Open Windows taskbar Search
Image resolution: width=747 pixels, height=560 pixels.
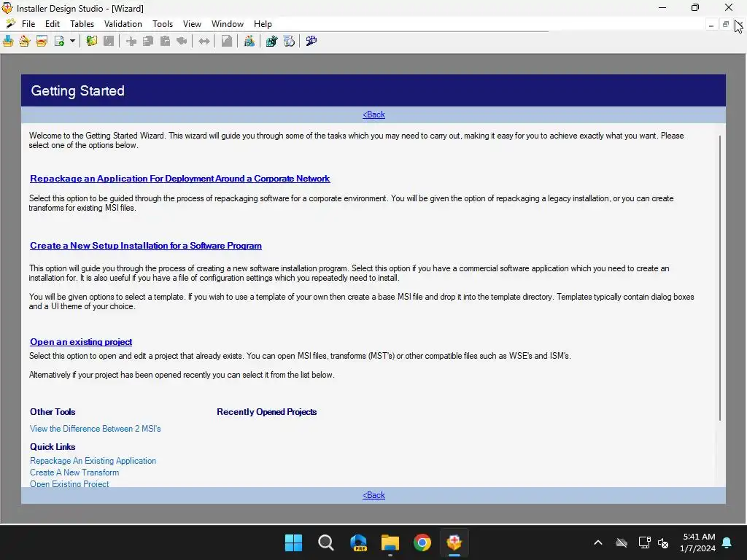click(326, 542)
